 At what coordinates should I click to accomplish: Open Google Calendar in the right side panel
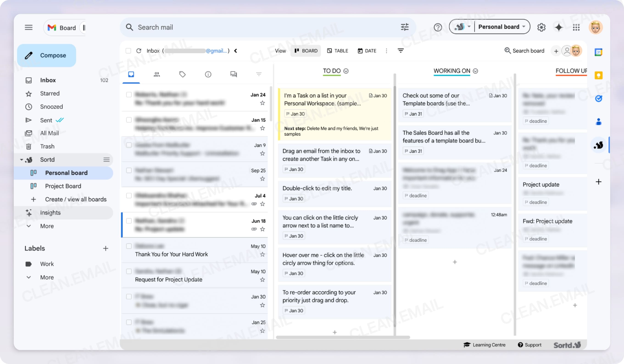click(x=599, y=52)
